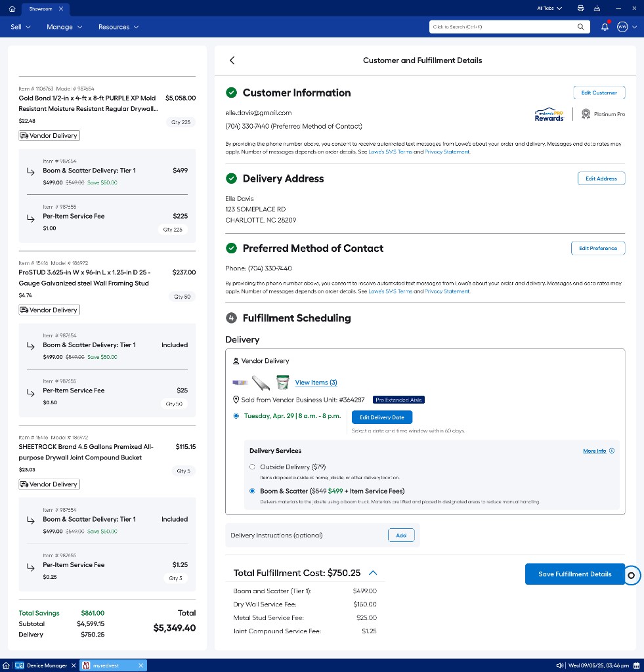The height and width of the screenshot is (672, 644).
Task: Click the Edit Customer button
Action: coord(599,93)
